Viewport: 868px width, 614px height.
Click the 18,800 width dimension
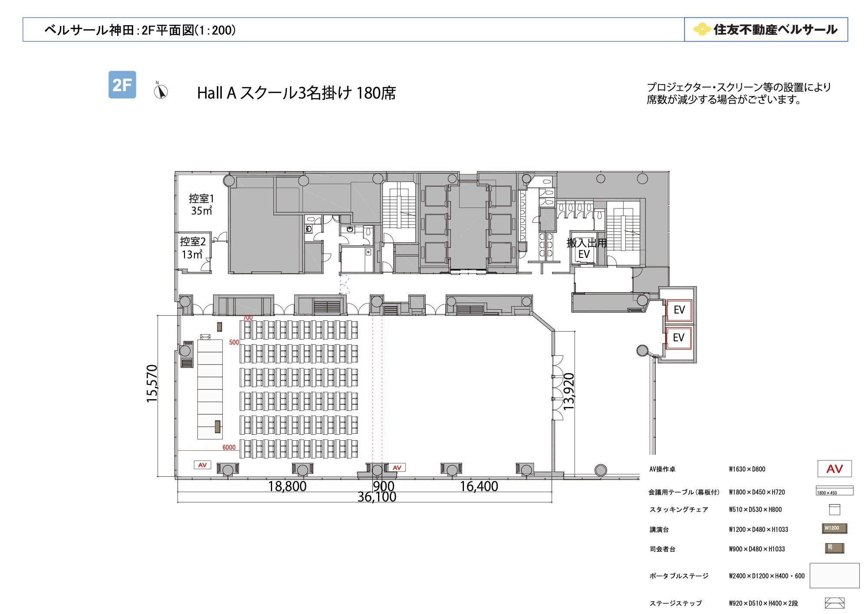[287, 486]
